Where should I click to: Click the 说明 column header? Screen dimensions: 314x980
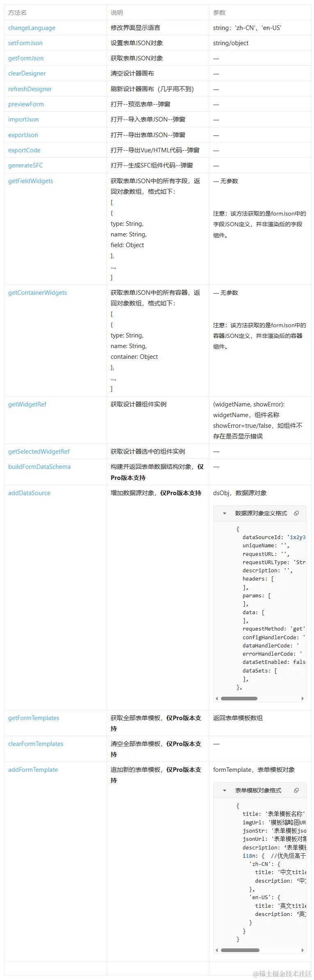point(117,13)
